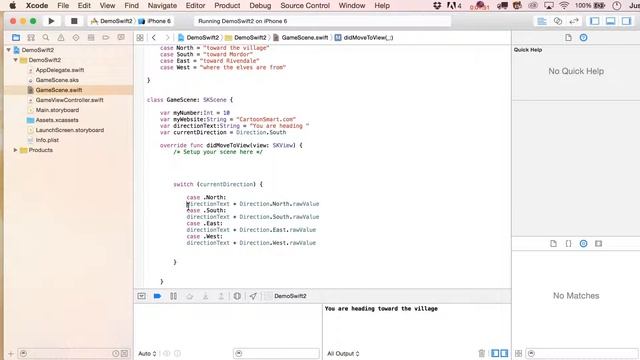The image size is (640, 360).
Task: Open the Apple menu
Action: tap(13, 6)
